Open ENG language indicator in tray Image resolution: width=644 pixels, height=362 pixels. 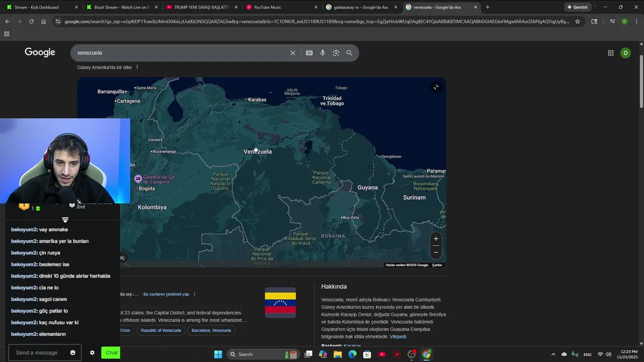[587, 354]
